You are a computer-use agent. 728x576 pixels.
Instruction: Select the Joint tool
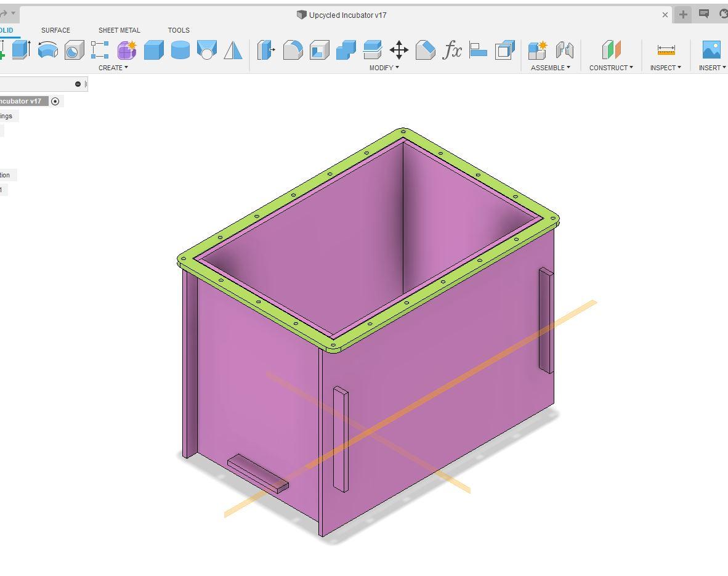565,50
